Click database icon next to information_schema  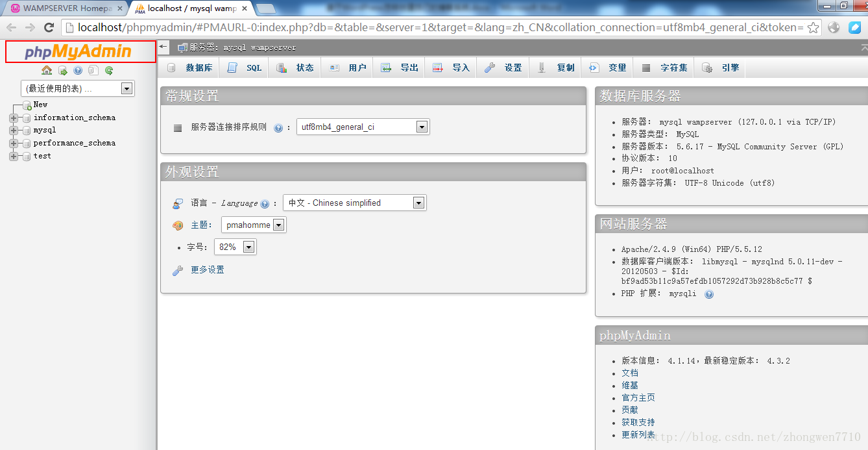(27, 118)
